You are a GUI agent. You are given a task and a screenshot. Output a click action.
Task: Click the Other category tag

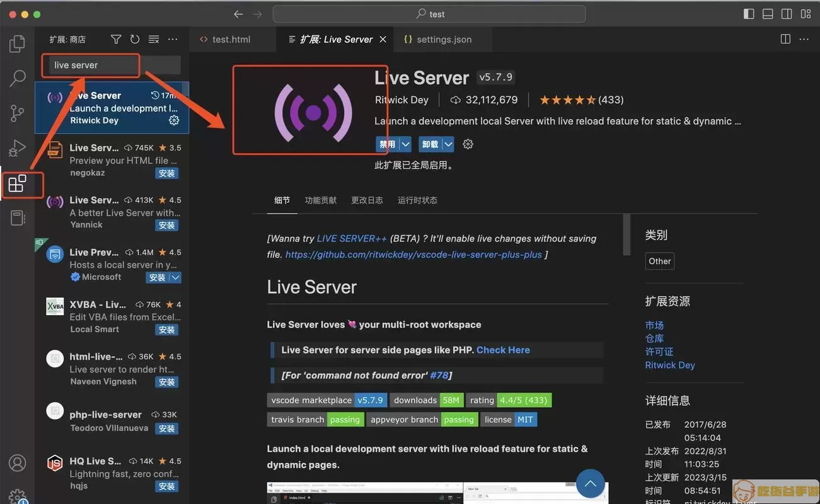click(660, 261)
